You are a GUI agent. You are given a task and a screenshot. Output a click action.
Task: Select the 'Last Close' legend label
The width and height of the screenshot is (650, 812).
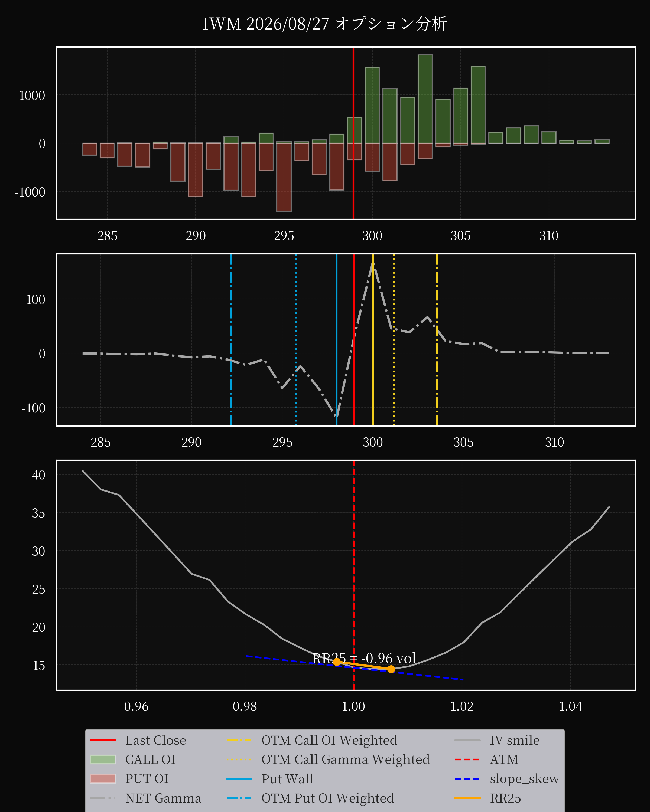[156, 741]
